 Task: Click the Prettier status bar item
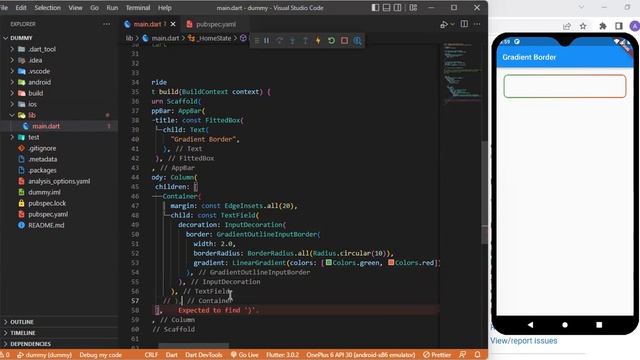tap(437, 355)
